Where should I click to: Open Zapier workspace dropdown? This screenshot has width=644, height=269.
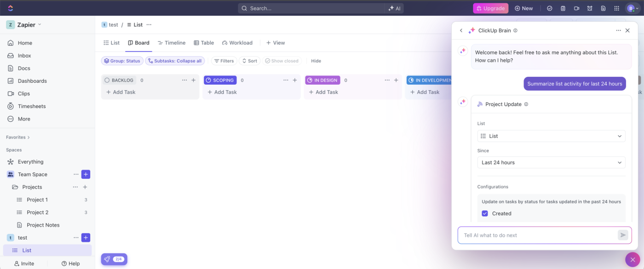(24, 25)
